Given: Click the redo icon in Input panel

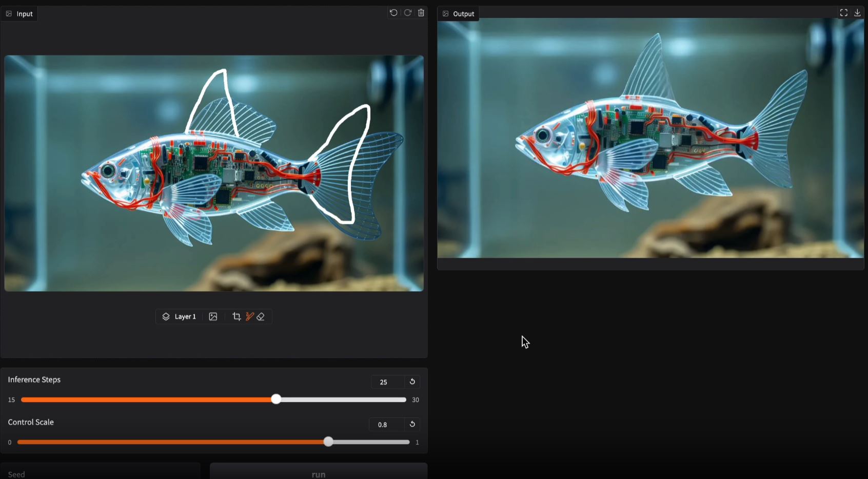Looking at the screenshot, I should point(408,13).
